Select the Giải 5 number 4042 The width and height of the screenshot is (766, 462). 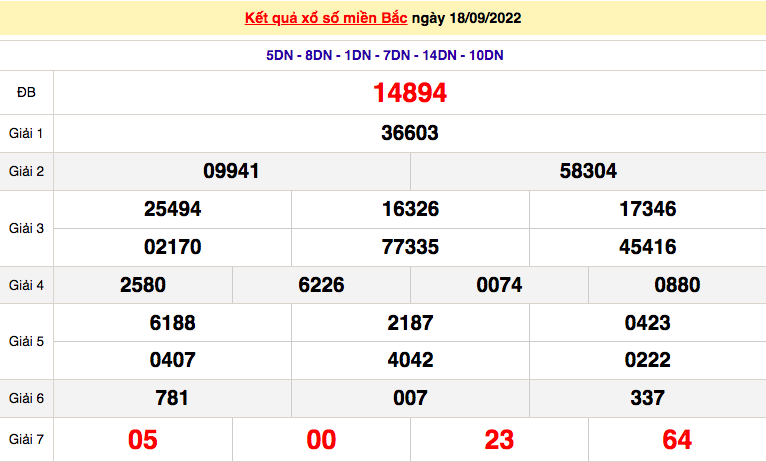(x=410, y=360)
